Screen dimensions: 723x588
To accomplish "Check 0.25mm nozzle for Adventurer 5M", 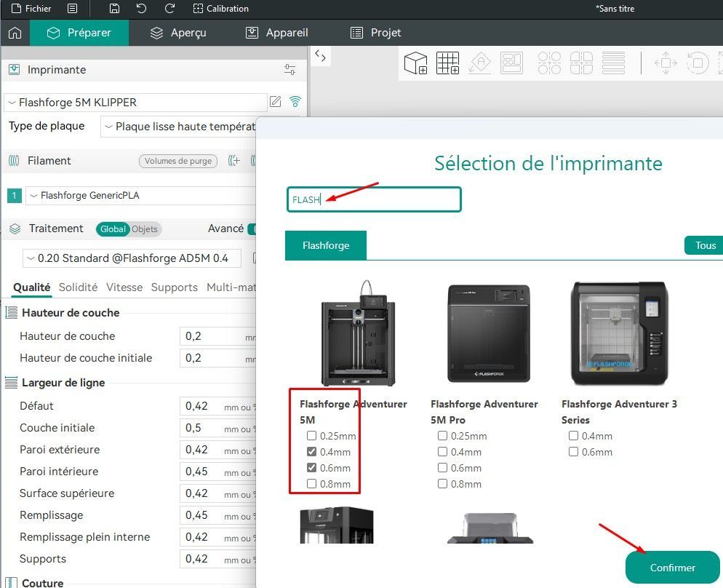I will (x=312, y=435).
